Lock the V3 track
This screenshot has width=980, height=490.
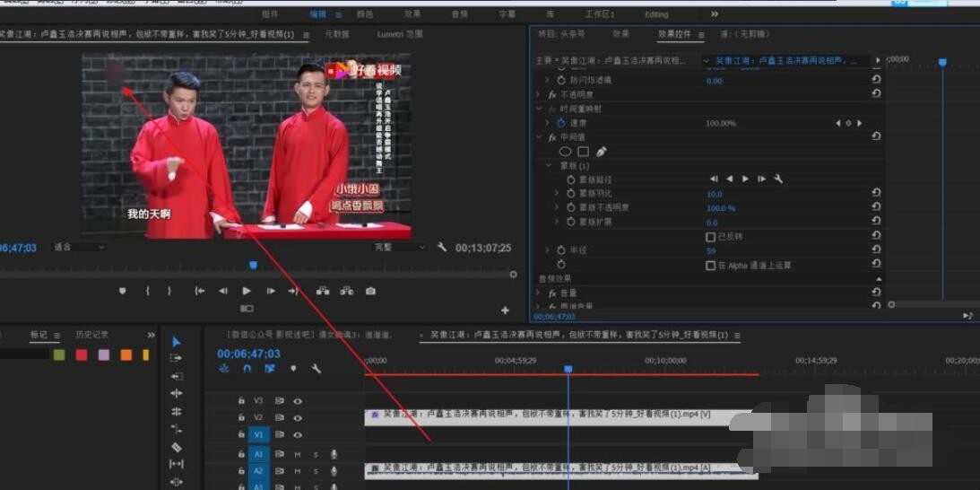point(241,400)
